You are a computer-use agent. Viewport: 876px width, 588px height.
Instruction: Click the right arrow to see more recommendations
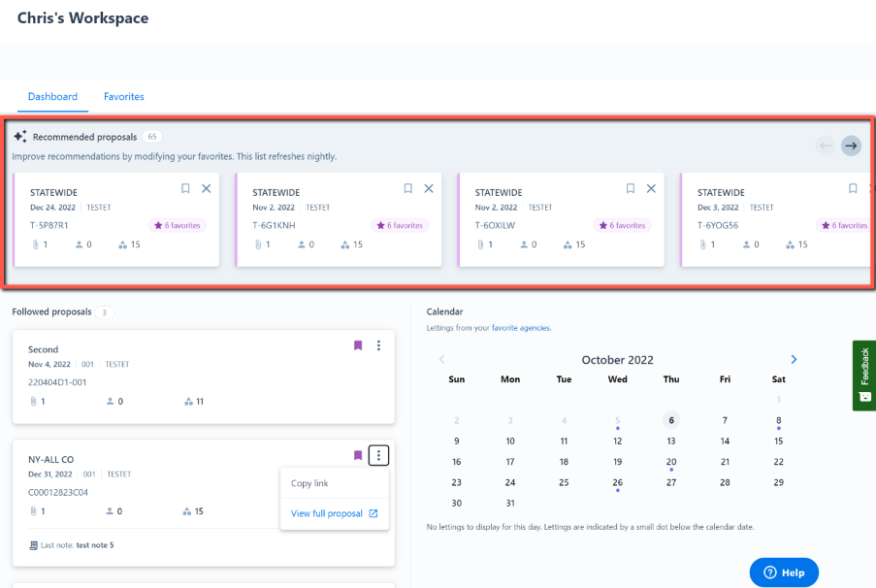tap(851, 146)
